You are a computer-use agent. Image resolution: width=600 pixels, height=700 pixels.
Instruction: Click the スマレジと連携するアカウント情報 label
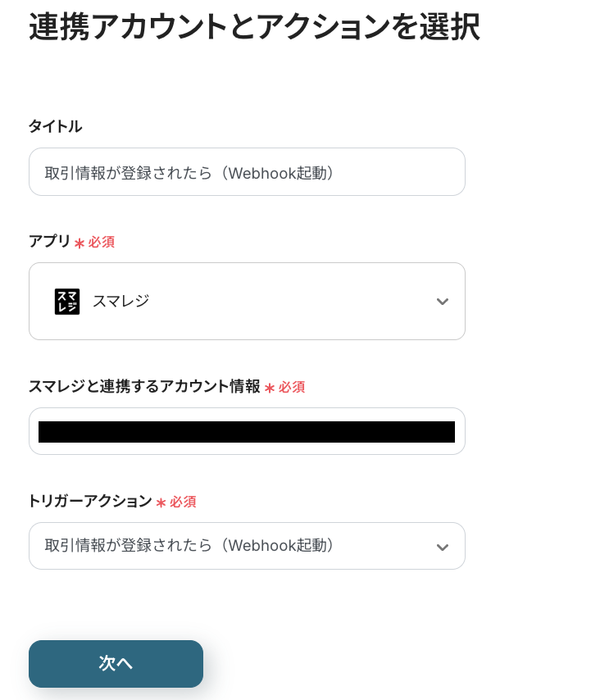click(x=144, y=386)
